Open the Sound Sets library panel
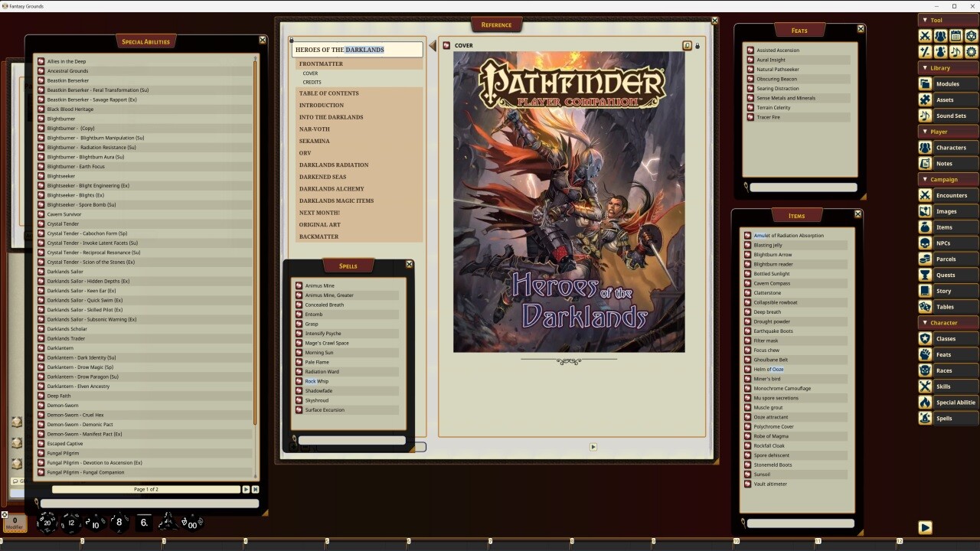This screenshot has width=980, height=551. [952, 116]
